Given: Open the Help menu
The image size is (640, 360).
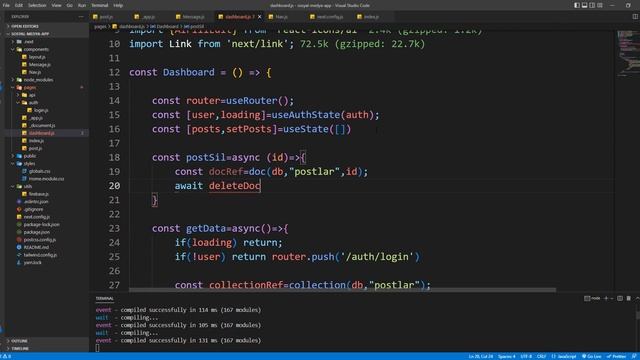Looking at the screenshot, I should (118, 5).
